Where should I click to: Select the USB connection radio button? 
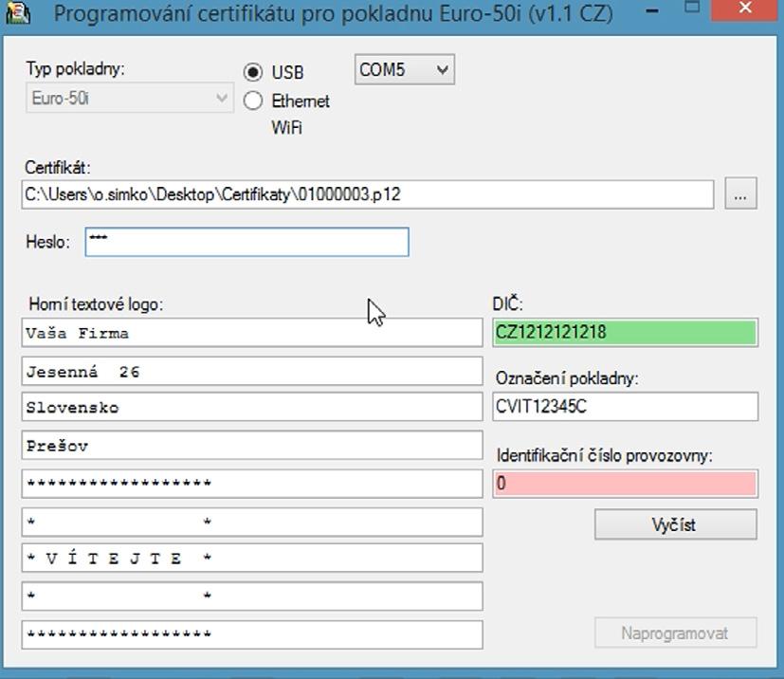253,72
